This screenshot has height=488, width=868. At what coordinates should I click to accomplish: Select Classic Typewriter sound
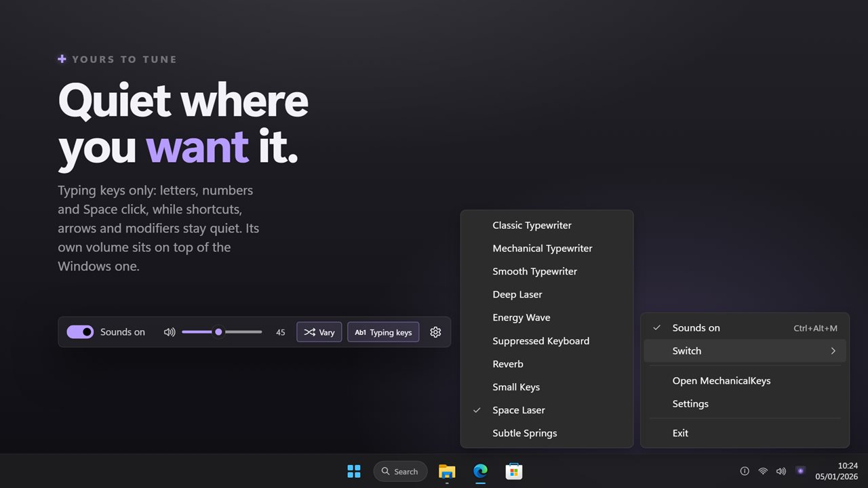click(547, 226)
